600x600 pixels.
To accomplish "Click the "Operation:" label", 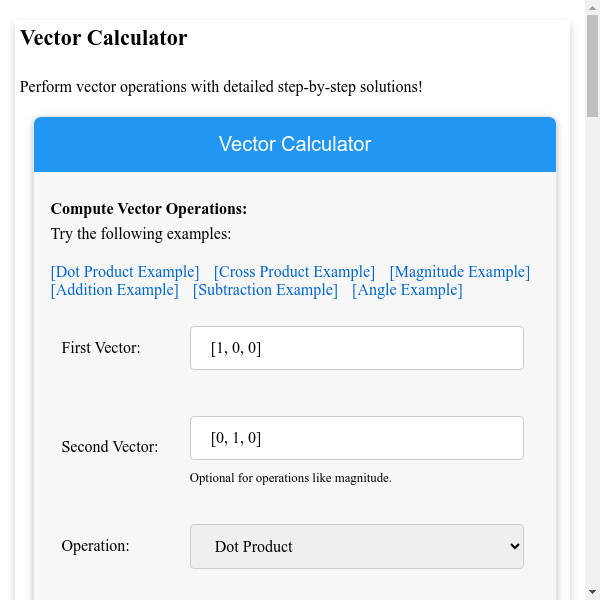I will (x=95, y=547).
